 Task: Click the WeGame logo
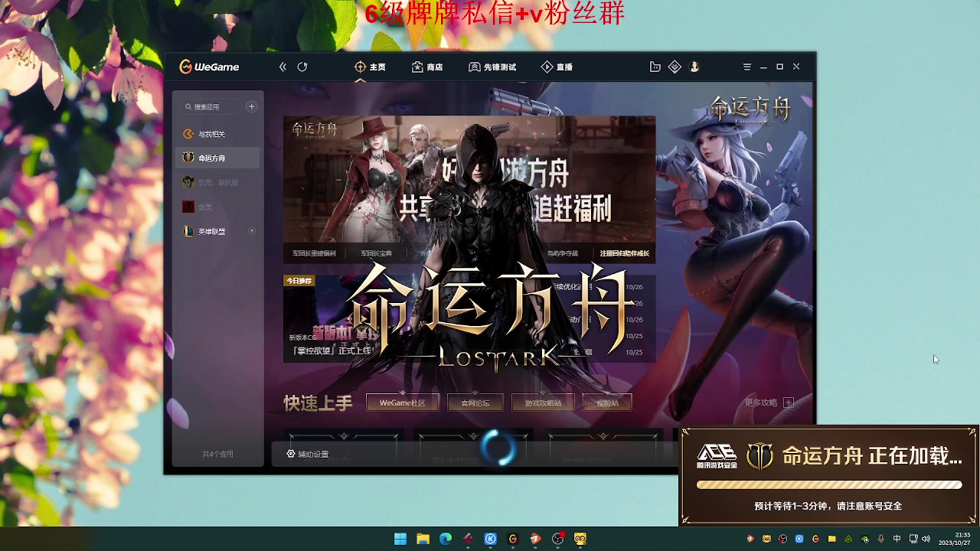(209, 67)
